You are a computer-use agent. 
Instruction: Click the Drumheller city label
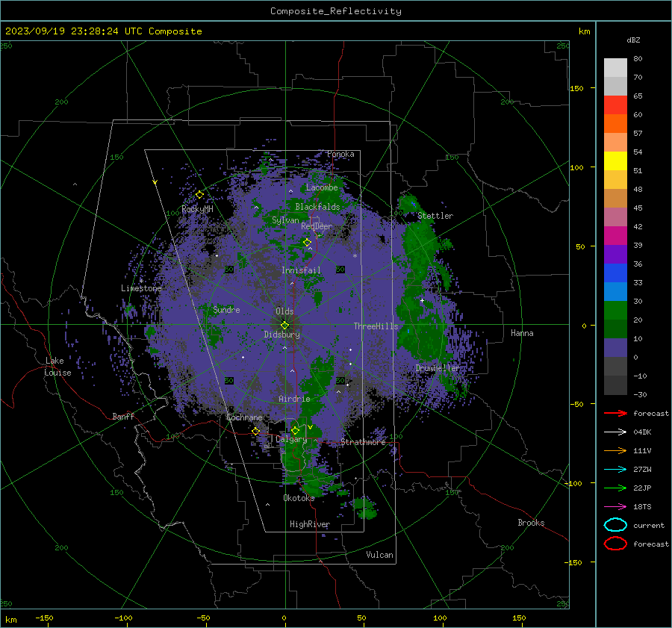tap(438, 368)
